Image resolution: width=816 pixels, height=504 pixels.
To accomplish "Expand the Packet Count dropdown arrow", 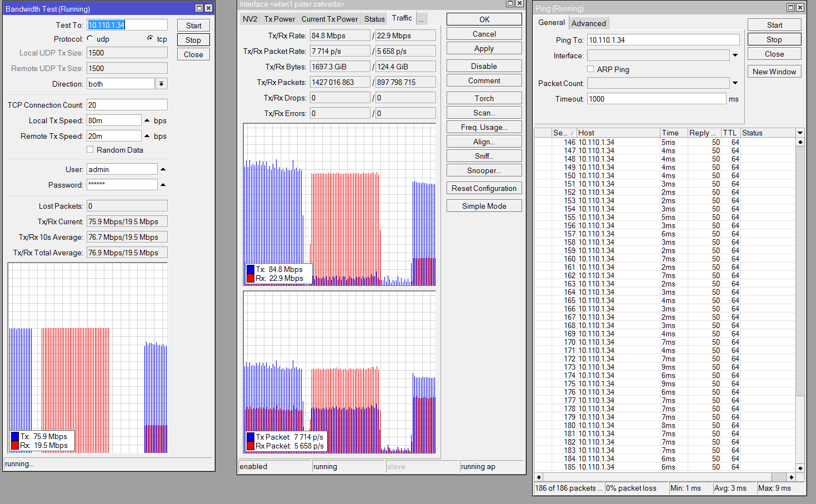I will (x=735, y=83).
